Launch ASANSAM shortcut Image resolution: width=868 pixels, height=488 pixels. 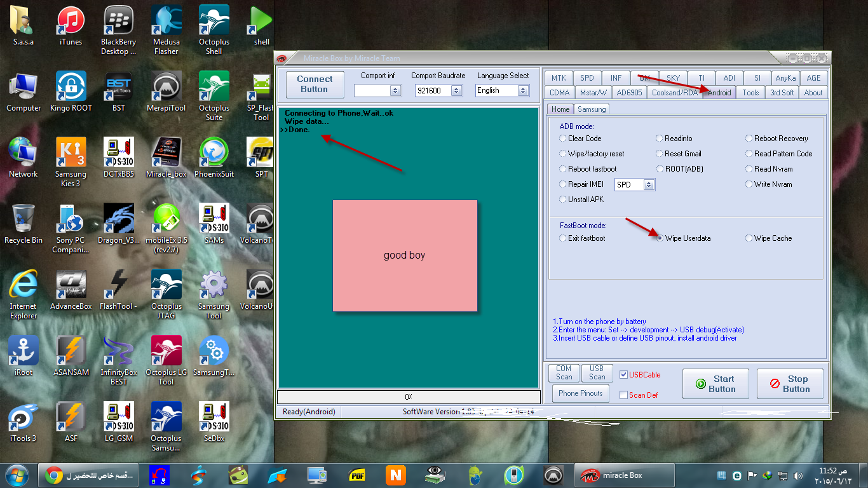(x=71, y=356)
